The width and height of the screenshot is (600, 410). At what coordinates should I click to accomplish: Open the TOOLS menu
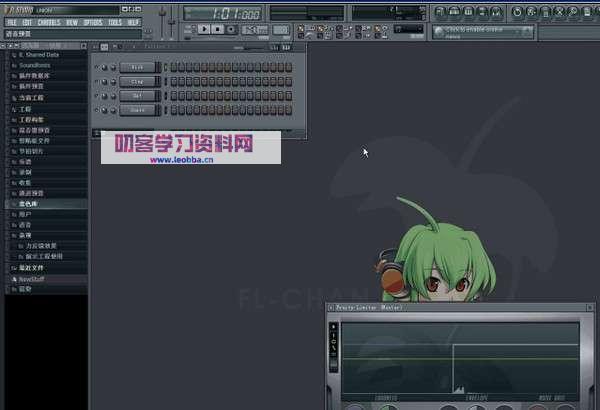point(115,23)
